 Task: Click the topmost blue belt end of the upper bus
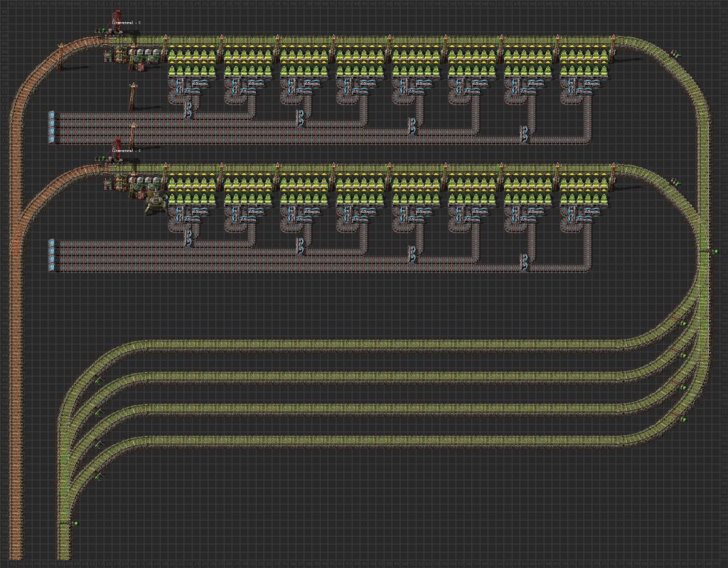tap(51, 114)
